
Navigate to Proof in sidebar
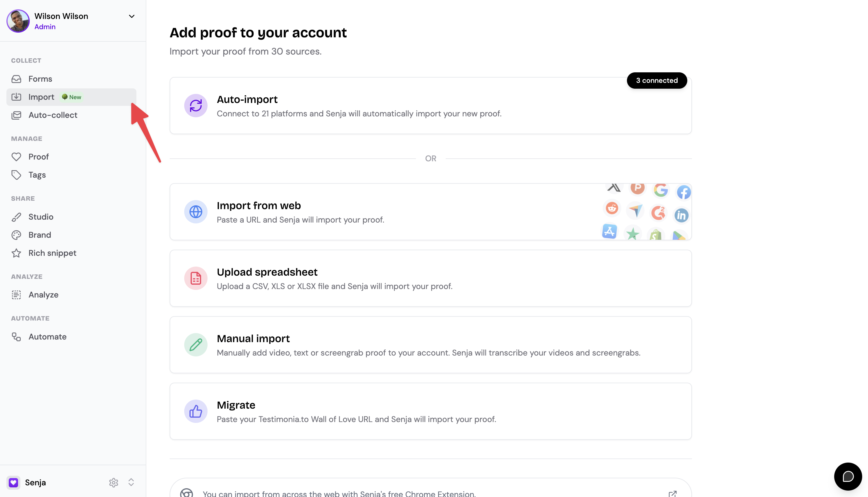(x=71, y=157)
